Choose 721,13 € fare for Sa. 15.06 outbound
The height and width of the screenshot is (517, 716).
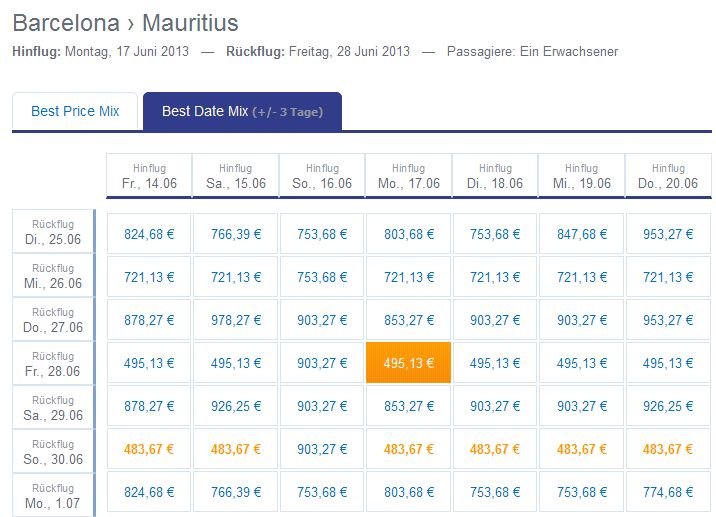click(236, 277)
